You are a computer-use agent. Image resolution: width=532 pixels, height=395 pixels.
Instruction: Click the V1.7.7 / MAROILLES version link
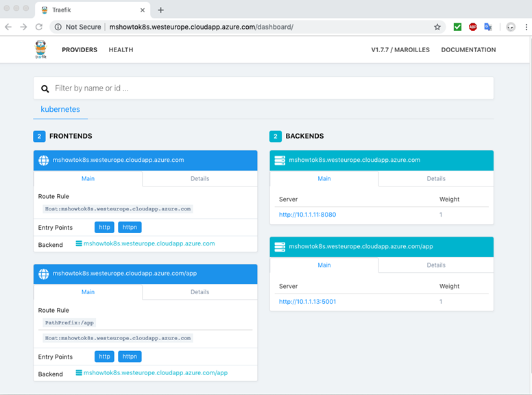click(400, 50)
